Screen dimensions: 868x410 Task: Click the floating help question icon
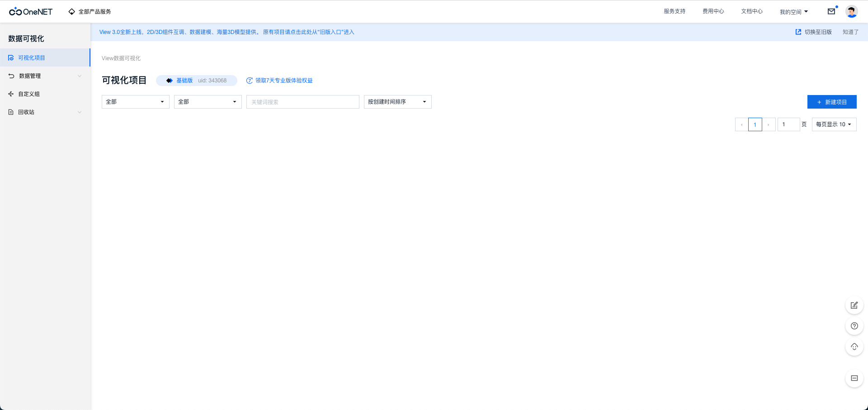pos(854,326)
